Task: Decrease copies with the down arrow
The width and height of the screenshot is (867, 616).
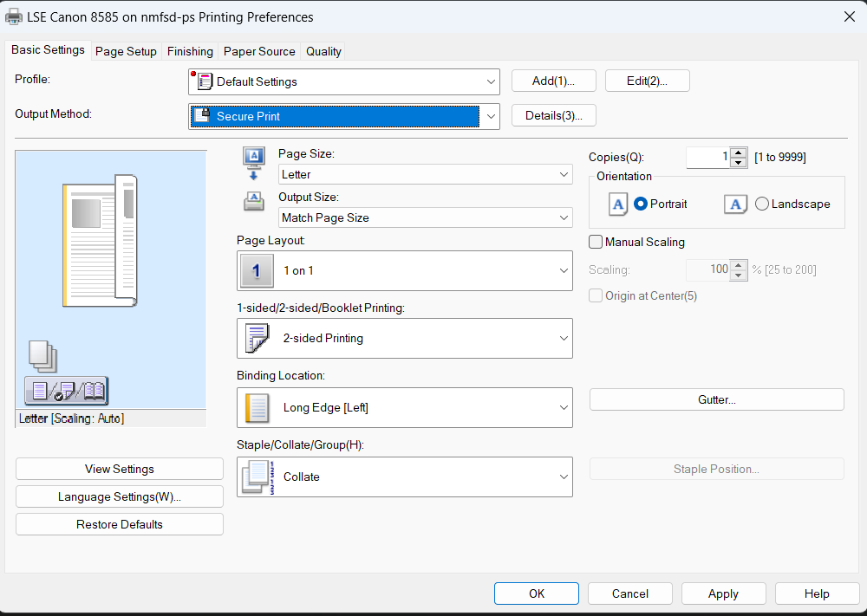Action: (739, 162)
